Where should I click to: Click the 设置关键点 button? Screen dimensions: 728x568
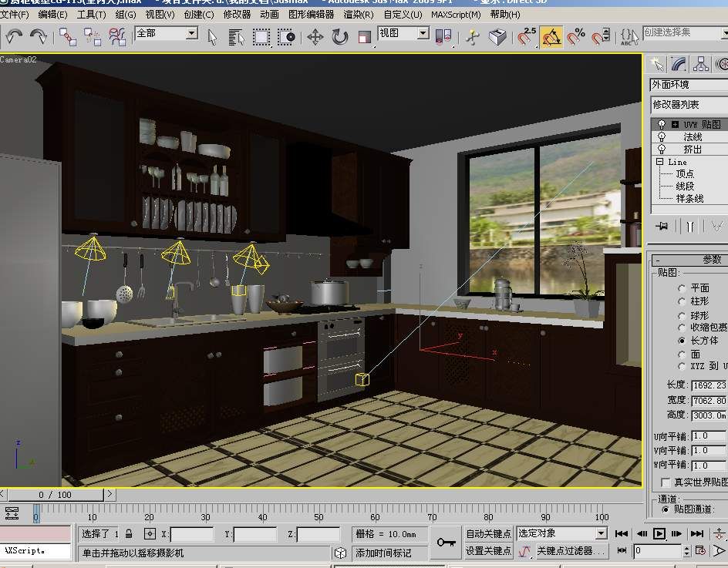point(488,550)
